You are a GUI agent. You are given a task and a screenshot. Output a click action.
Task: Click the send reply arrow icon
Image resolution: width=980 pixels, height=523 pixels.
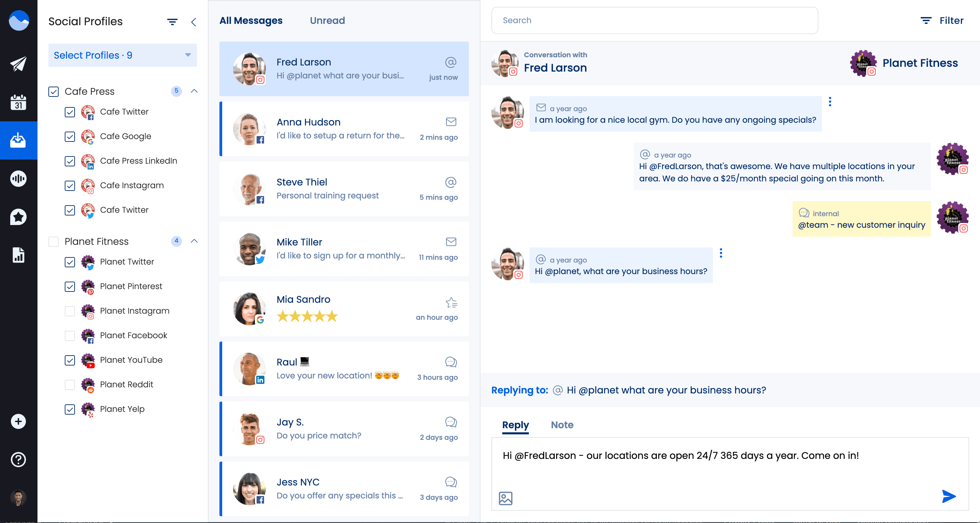click(x=948, y=496)
